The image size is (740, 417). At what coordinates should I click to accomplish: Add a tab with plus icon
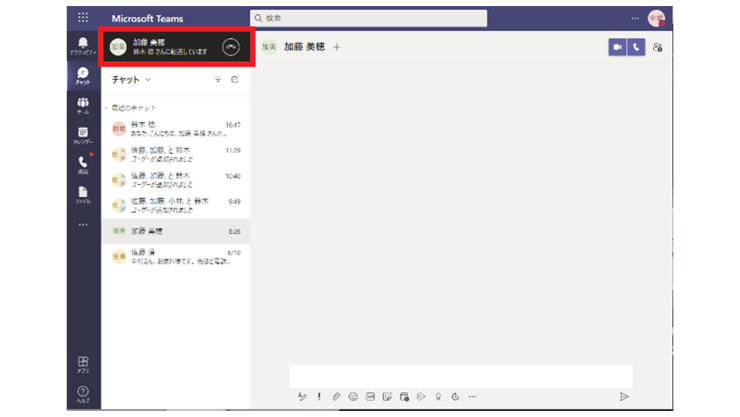(x=336, y=47)
